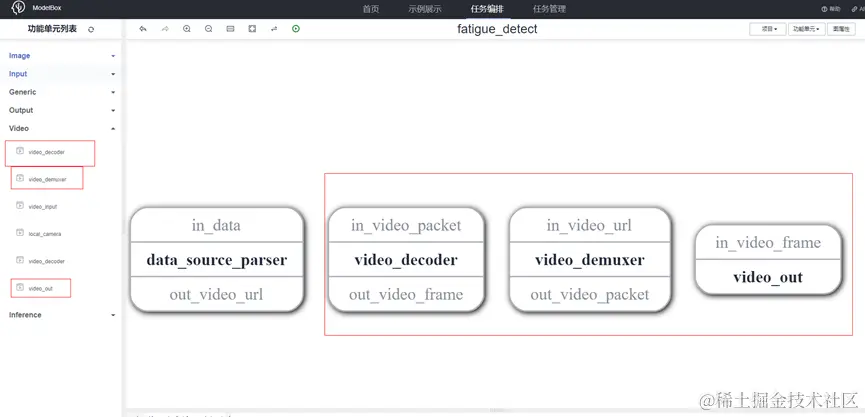
Task: Select the data_source_parser node
Action: tap(217, 260)
